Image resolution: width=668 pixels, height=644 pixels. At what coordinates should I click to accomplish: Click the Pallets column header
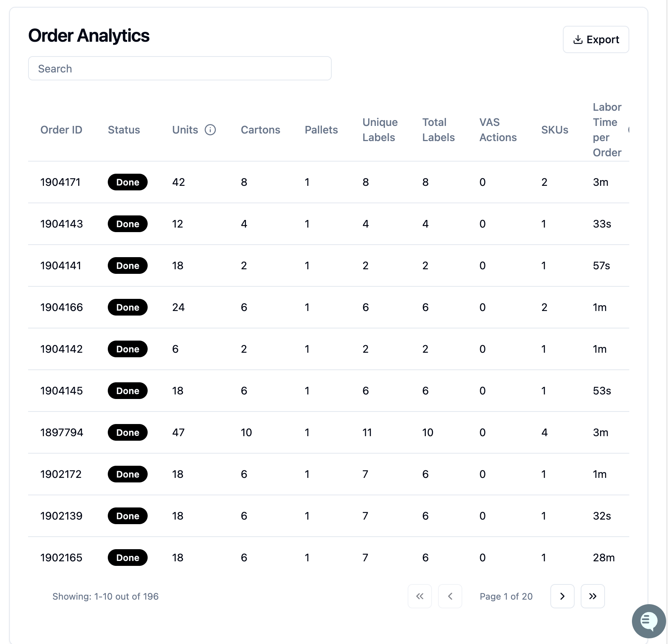coord(321,130)
